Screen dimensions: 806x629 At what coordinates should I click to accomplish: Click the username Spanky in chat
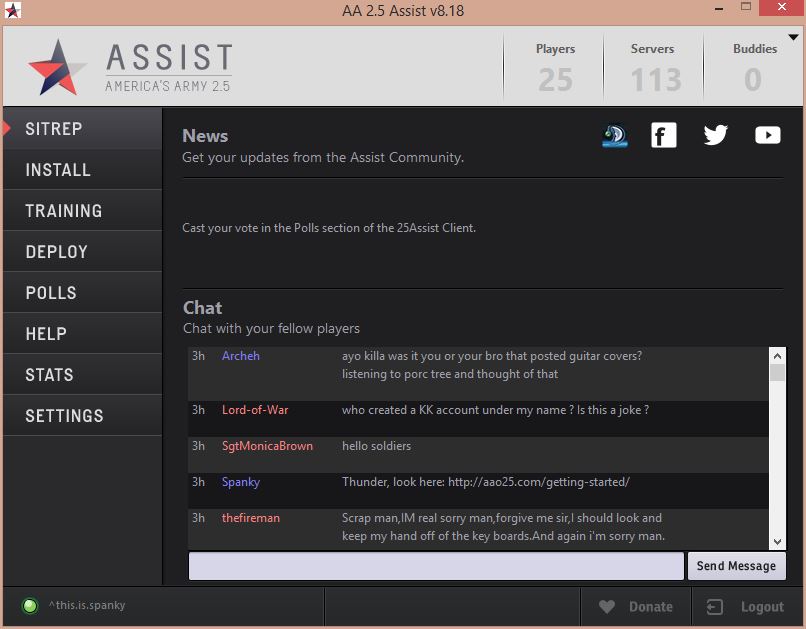(241, 483)
